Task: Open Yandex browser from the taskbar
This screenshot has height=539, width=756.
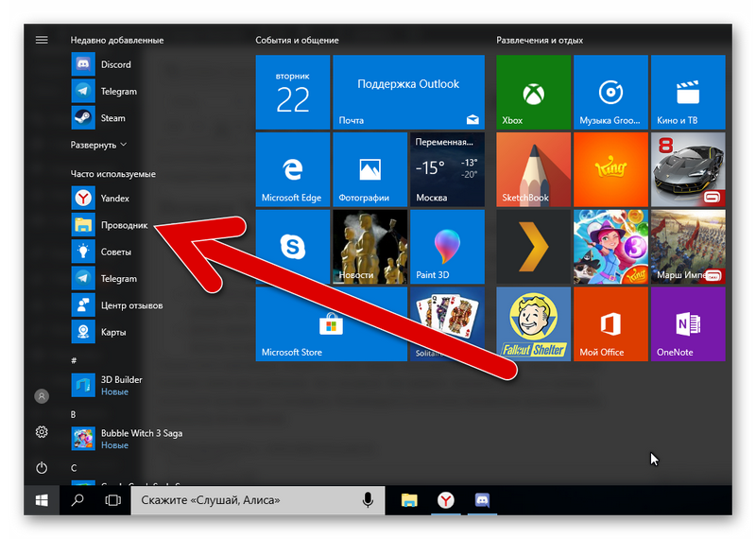Action: [x=445, y=500]
